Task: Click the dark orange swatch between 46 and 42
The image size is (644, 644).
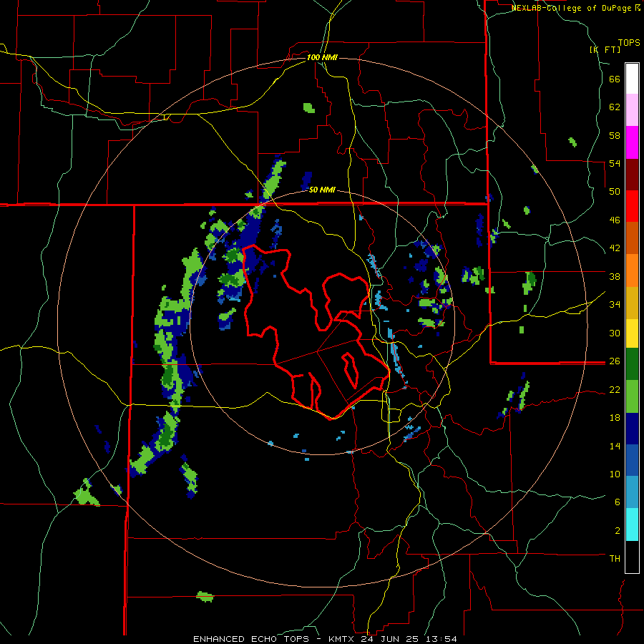Action: click(x=632, y=238)
